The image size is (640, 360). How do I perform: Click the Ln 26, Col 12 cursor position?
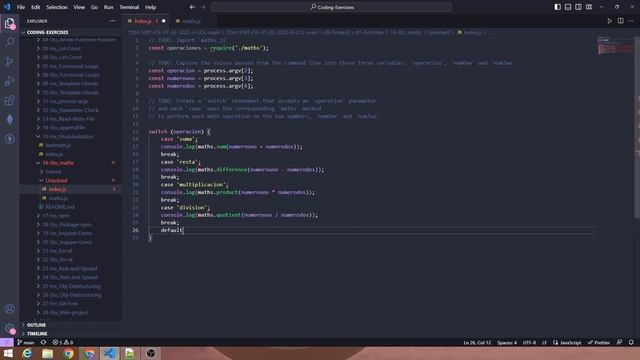tap(477, 342)
